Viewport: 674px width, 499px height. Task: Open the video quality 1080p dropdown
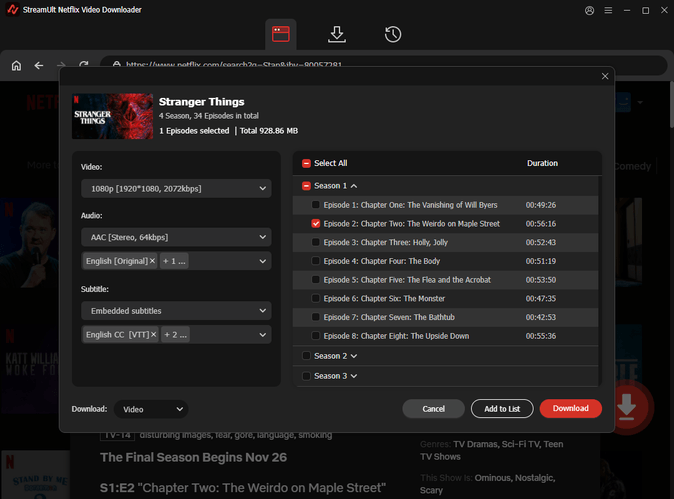click(x=176, y=189)
